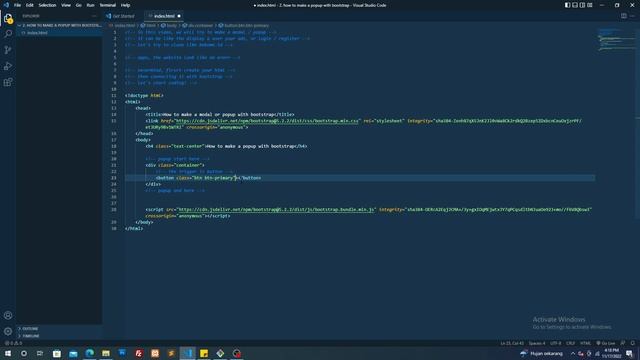Click the UTF-8 encoding status item
The image size is (640, 360).
[x=556, y=343]
